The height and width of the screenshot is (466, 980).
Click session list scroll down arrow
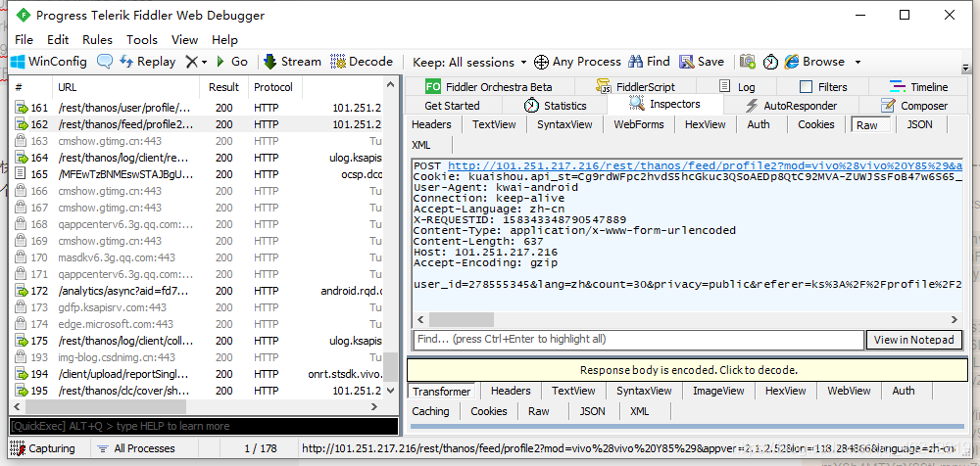click(x=391, y=391)
